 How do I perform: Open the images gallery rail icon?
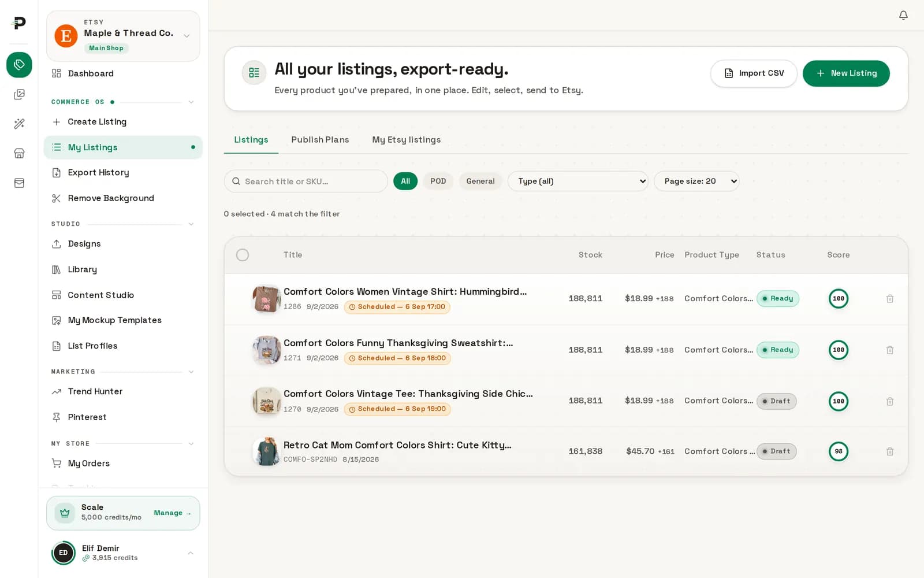[x=19, y=94]
